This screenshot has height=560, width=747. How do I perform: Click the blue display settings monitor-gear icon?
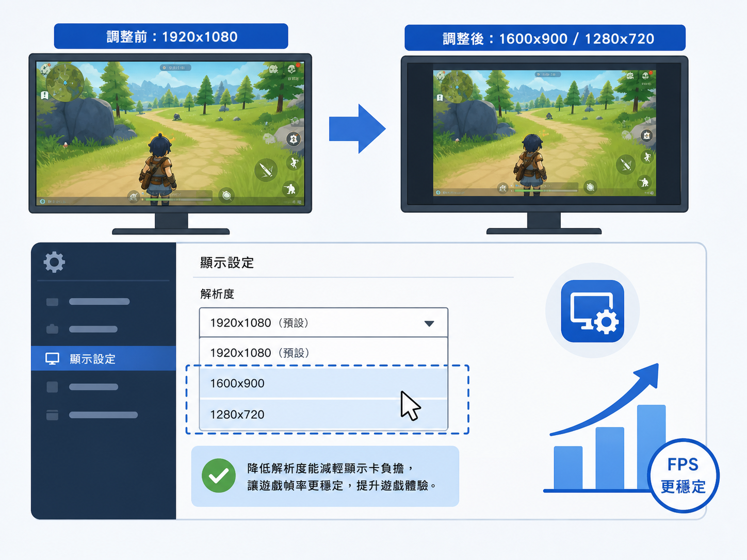point(592,311)
